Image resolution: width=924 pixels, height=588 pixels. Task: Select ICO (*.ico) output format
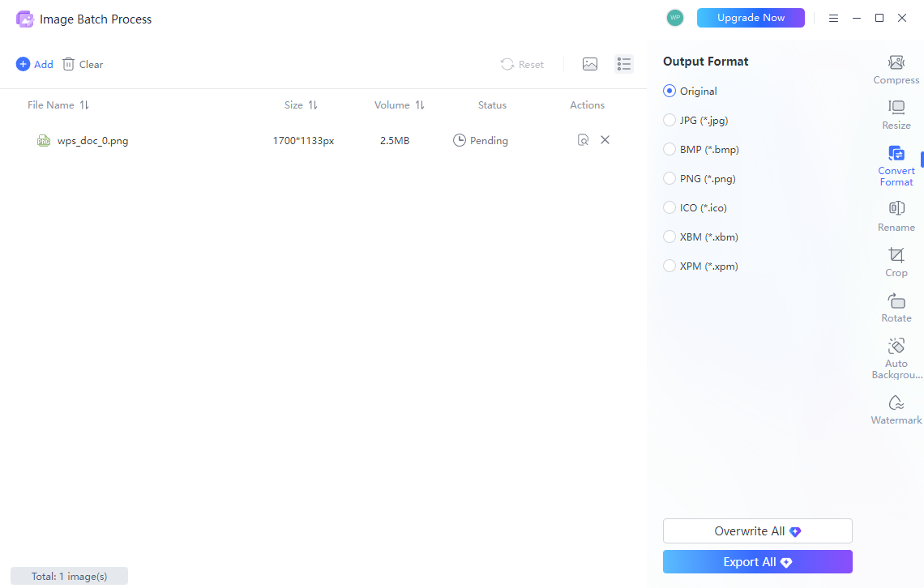pos(695,208)
